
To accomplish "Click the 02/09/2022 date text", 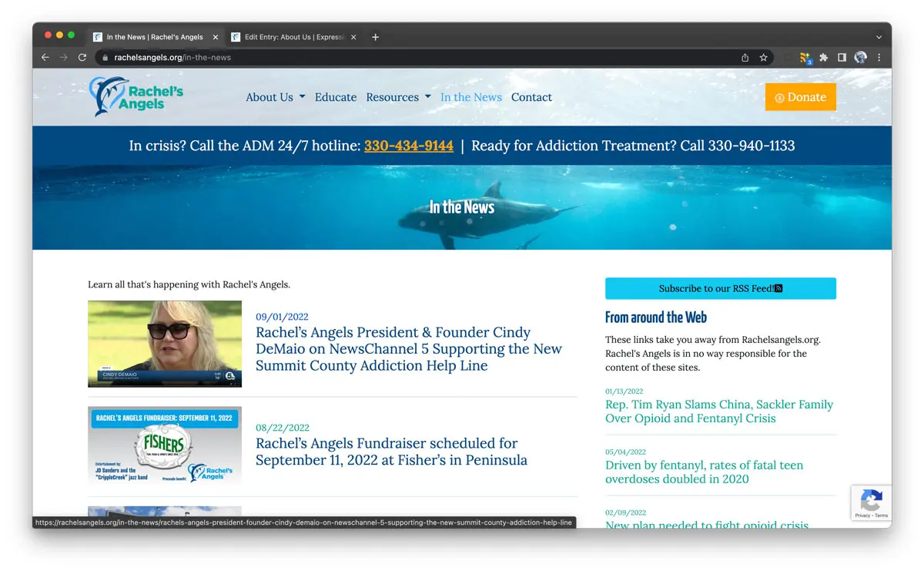I will tap(626, 512).
